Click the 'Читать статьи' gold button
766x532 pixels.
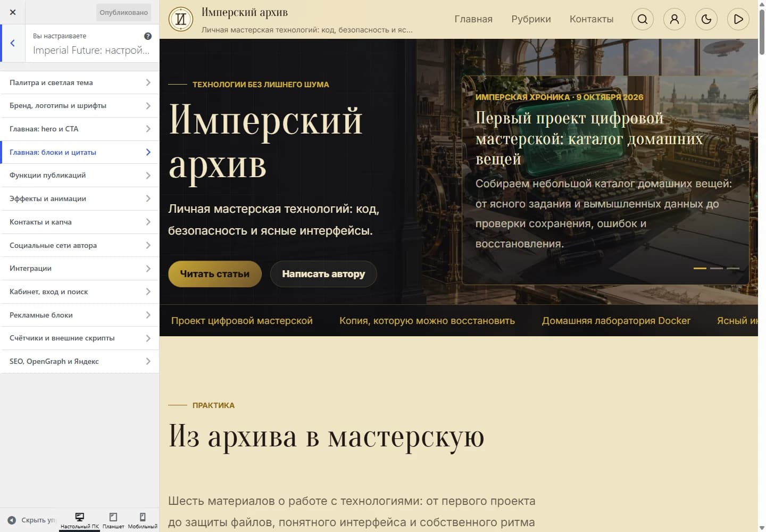click(215, 274)
